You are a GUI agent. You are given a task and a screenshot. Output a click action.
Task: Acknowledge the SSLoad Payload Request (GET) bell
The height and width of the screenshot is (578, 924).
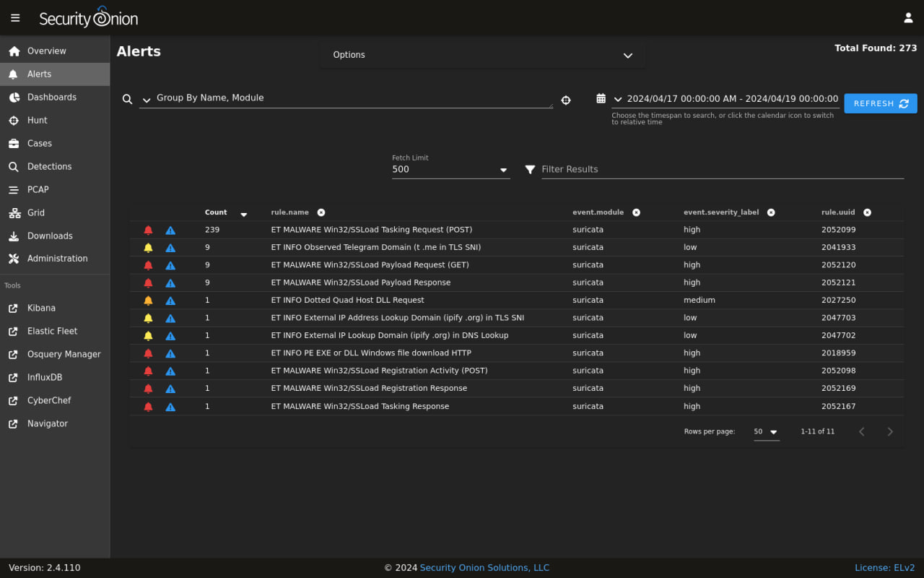point(149,265)
